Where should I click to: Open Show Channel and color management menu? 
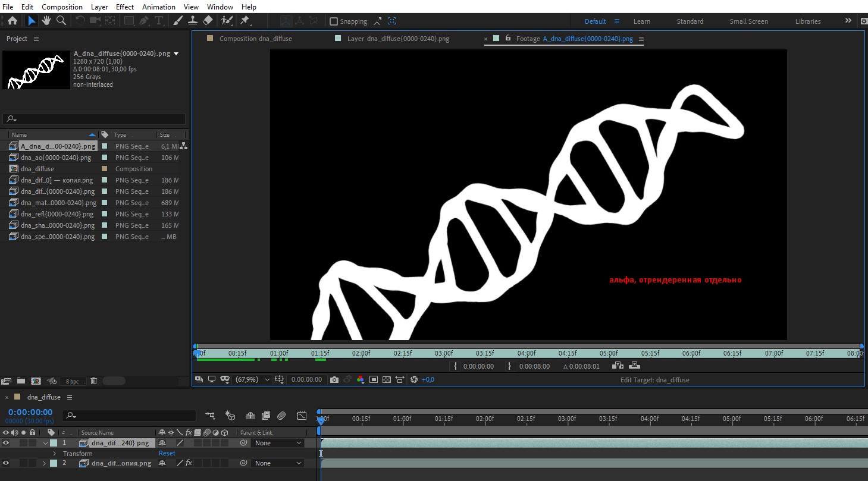coord(361,379)
